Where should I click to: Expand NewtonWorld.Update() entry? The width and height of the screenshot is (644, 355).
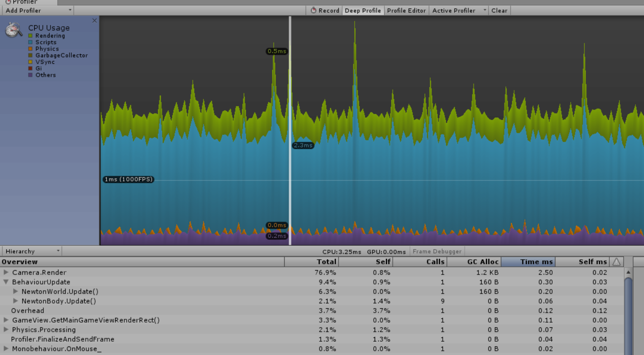tap(16, 292)
